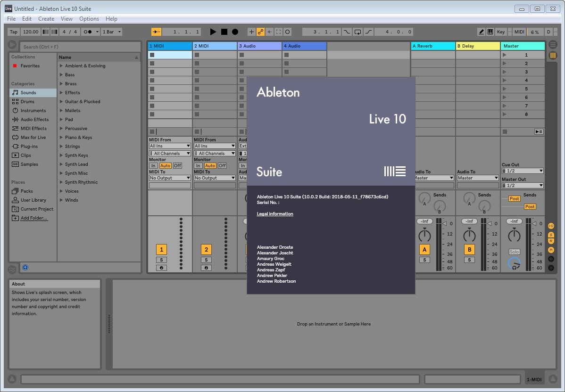Select Sounds category in the browser
The height and width of the screenshot is (392, 565).
point(33,92)
